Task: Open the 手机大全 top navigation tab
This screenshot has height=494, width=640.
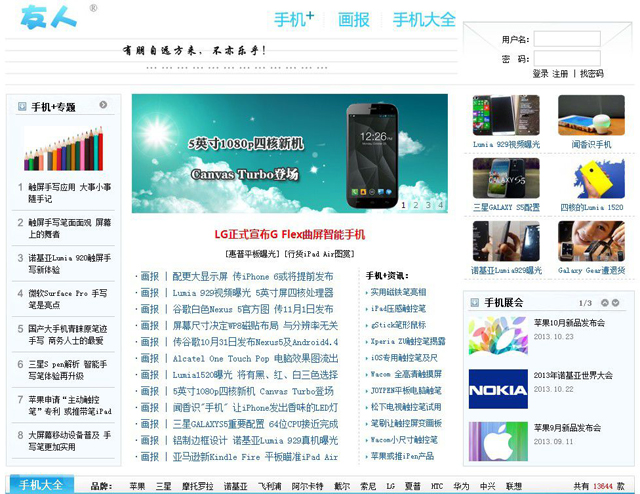Action: pos(424,20)
